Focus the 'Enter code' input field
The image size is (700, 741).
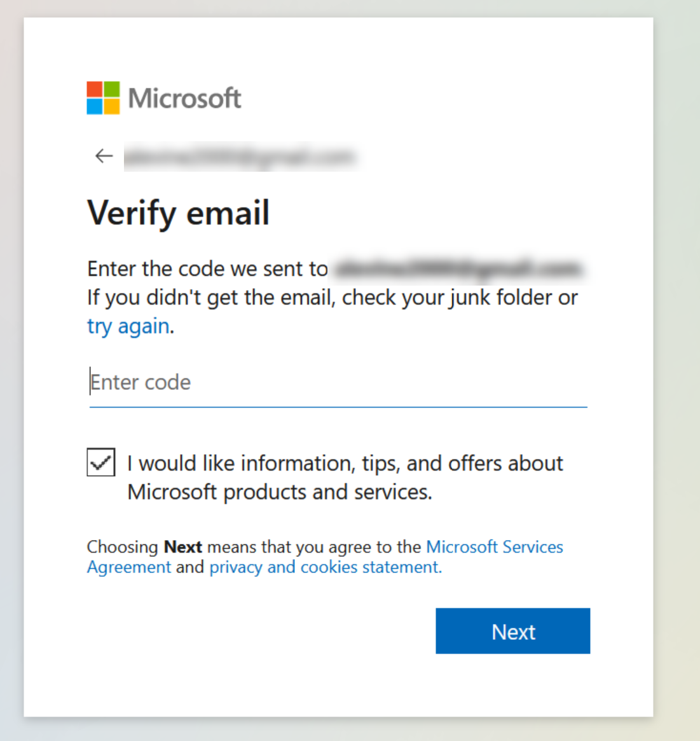tap(338, 382)
